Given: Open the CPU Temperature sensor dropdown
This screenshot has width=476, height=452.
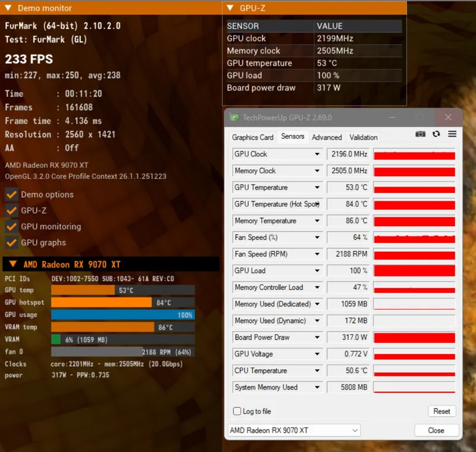Looking at the screenshot, I should coord(317,370).
